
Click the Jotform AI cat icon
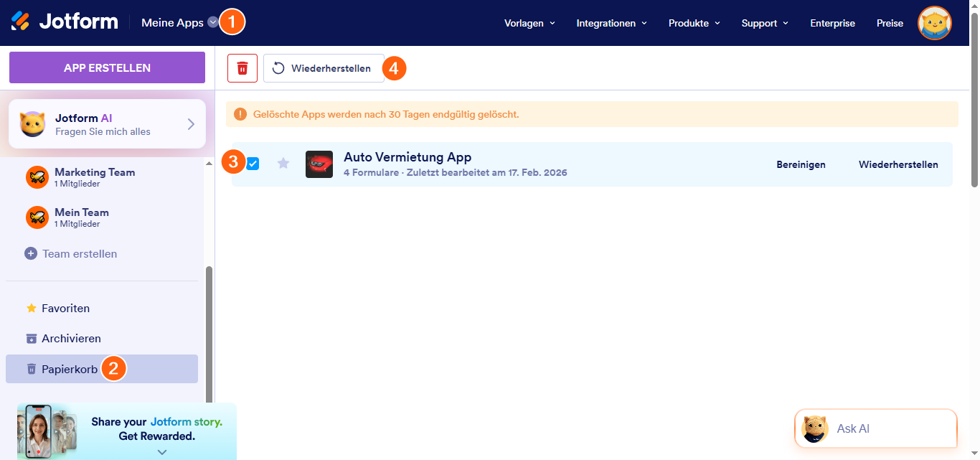(33, 124)
